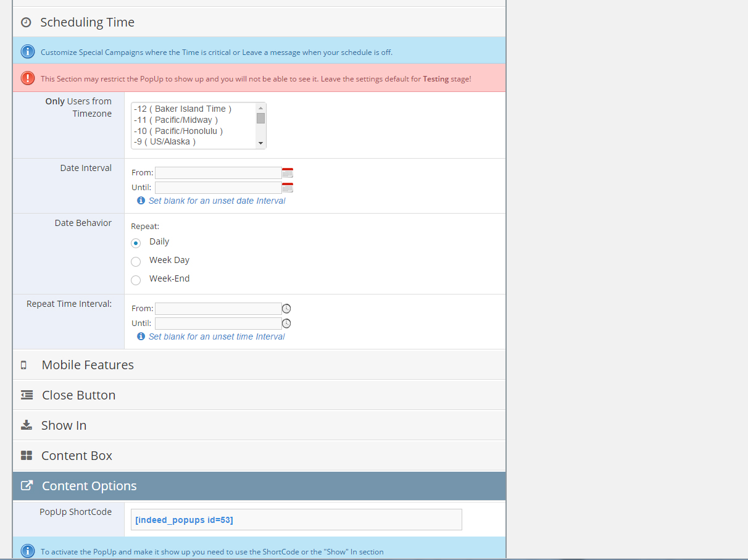Open calendar picker for Date Interval From
The width and height of the screenshot is (748, 560).
[288, 173]
